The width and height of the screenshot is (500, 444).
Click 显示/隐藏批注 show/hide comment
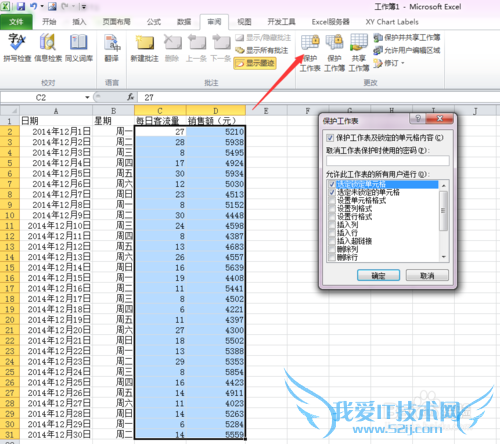click(263, 38)
